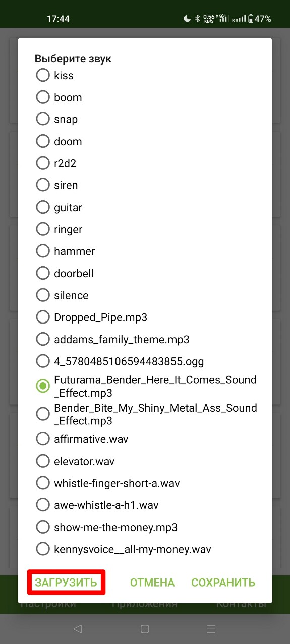Select the siren sound radio button
The width and height of the screenshot is (290, 644).
43,185
